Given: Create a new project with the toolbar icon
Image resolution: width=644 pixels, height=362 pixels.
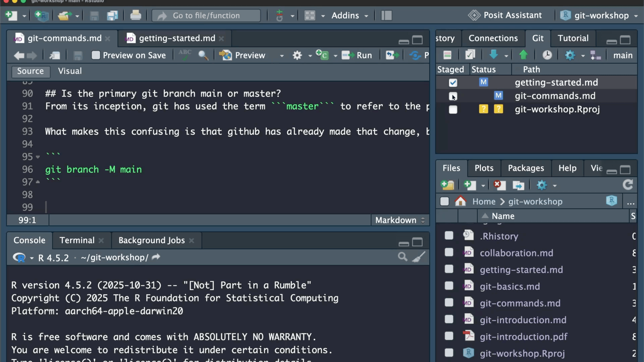Looking at the screenshot, I should coord(42,15).
